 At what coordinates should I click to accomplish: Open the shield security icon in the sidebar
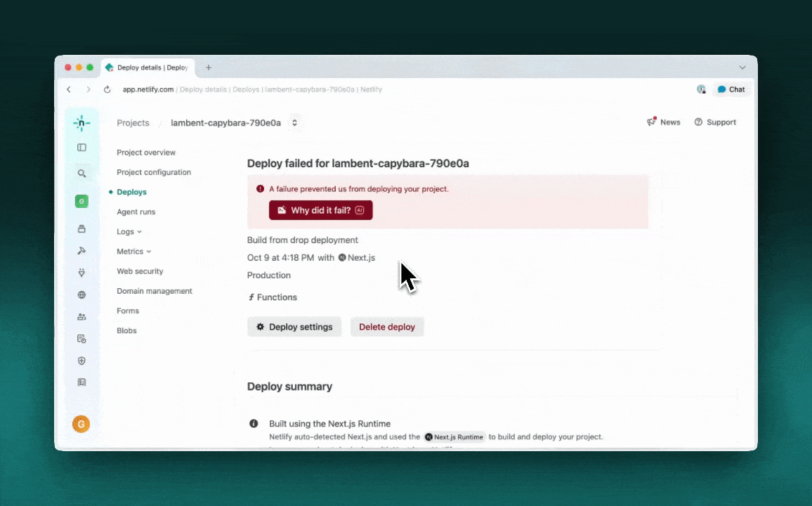[x=81, y=361]
